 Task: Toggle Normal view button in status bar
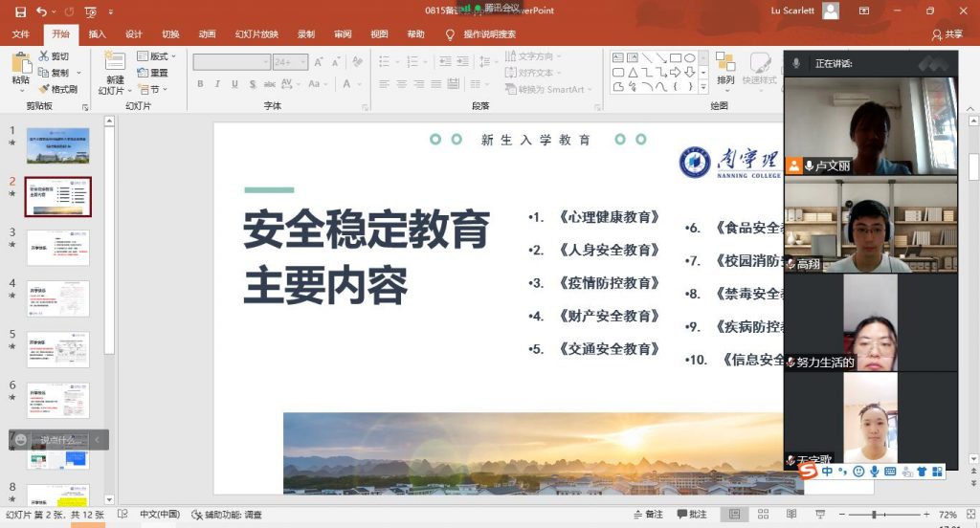point(734,515)
